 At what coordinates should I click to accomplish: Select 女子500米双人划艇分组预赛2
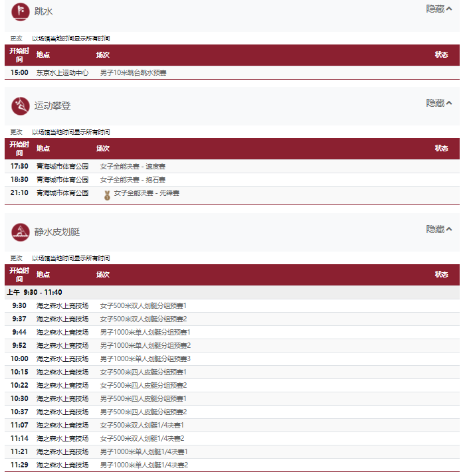(x=143, y=319)
